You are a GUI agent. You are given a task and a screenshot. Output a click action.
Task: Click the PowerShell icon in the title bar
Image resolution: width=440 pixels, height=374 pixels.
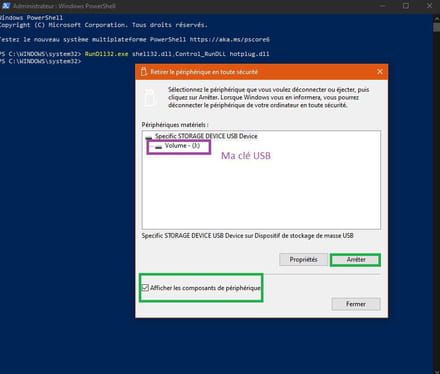click(6, 6)
